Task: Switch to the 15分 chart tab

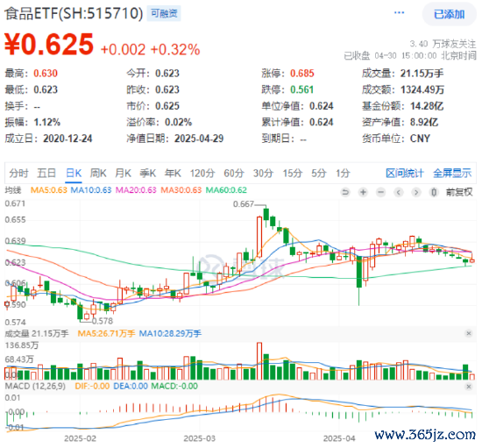Action: 293,174
